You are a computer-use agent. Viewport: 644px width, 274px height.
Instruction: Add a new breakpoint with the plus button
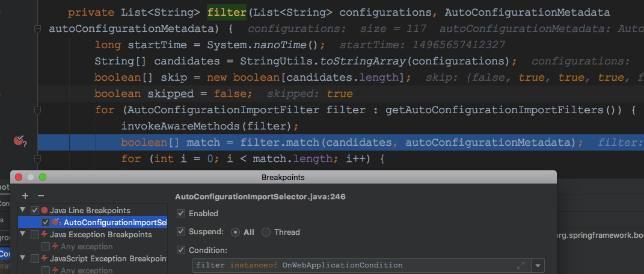(25, 196)
